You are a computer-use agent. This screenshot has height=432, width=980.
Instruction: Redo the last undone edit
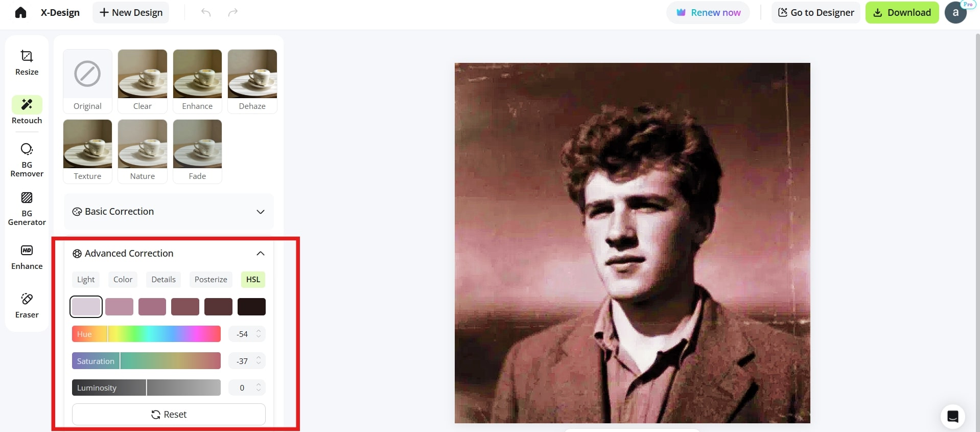[233, 12]
